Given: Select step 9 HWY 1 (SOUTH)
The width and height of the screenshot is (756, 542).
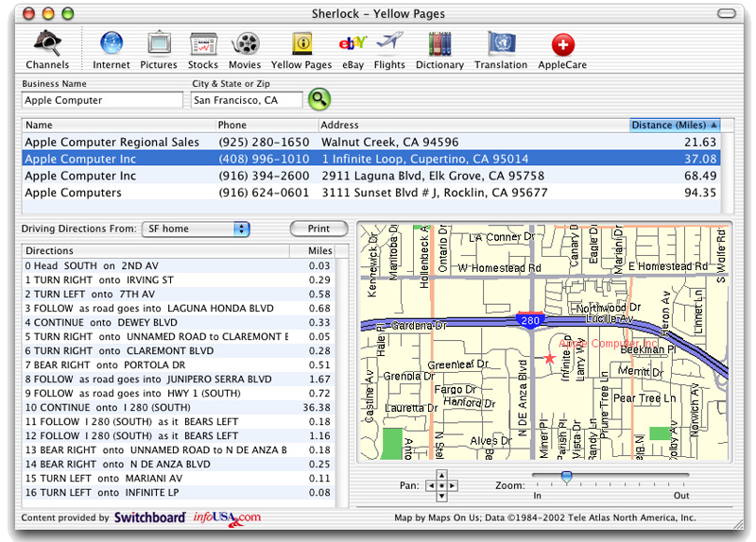Looking at the screenshot, I should pyautogui.click(x=179, y=394).
